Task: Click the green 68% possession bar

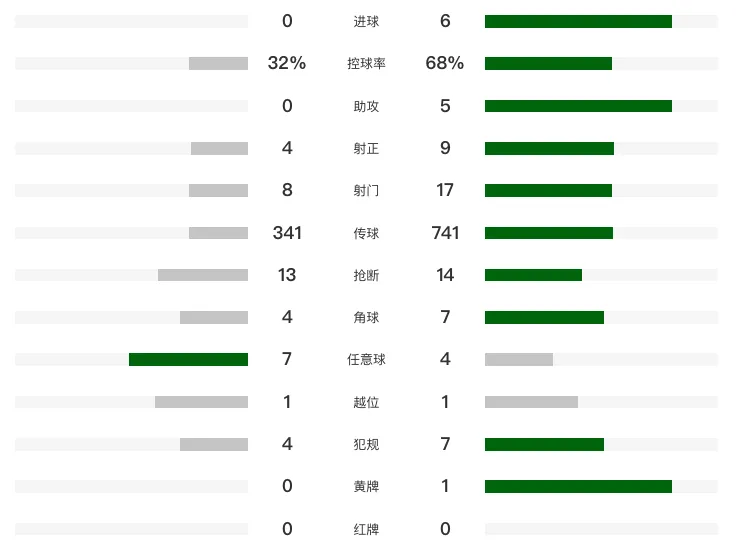Action: pos(548,63)
